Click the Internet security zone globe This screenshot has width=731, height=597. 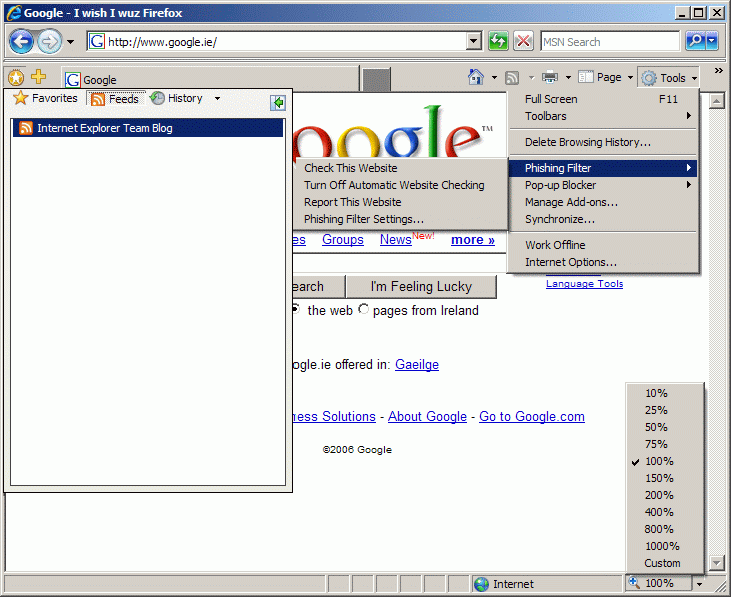click(x=481, y=584)
